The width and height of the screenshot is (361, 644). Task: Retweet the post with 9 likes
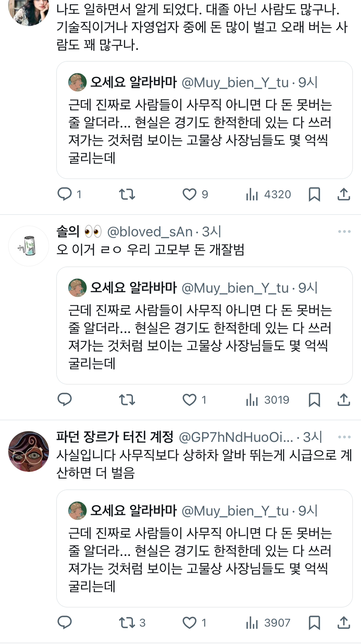coord(127,194)
